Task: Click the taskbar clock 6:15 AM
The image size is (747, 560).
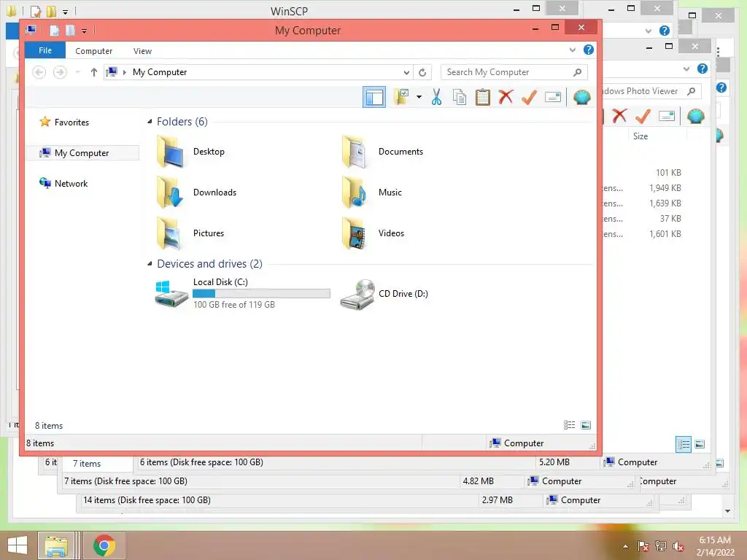Action: [715, 540]
